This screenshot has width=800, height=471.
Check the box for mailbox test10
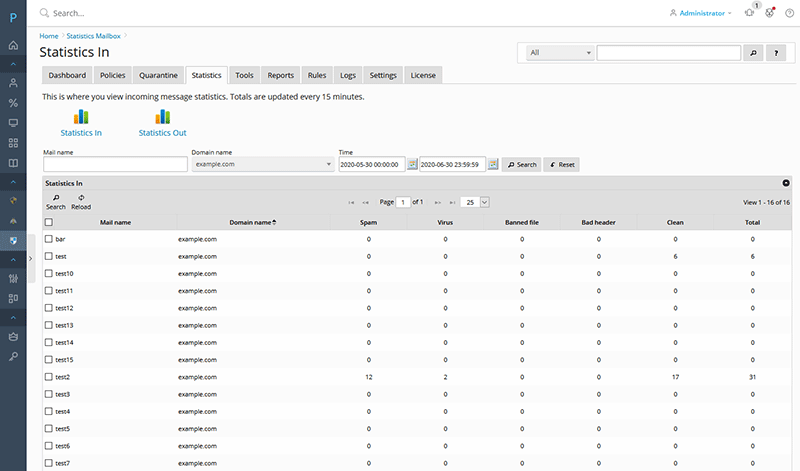pyautogui.click(x=48, y=274)
